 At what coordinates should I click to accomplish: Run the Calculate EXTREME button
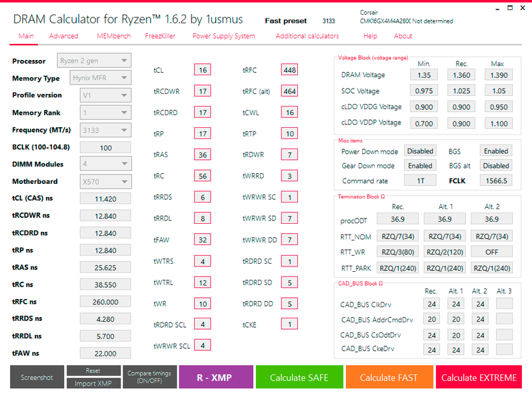coord(479,377)
